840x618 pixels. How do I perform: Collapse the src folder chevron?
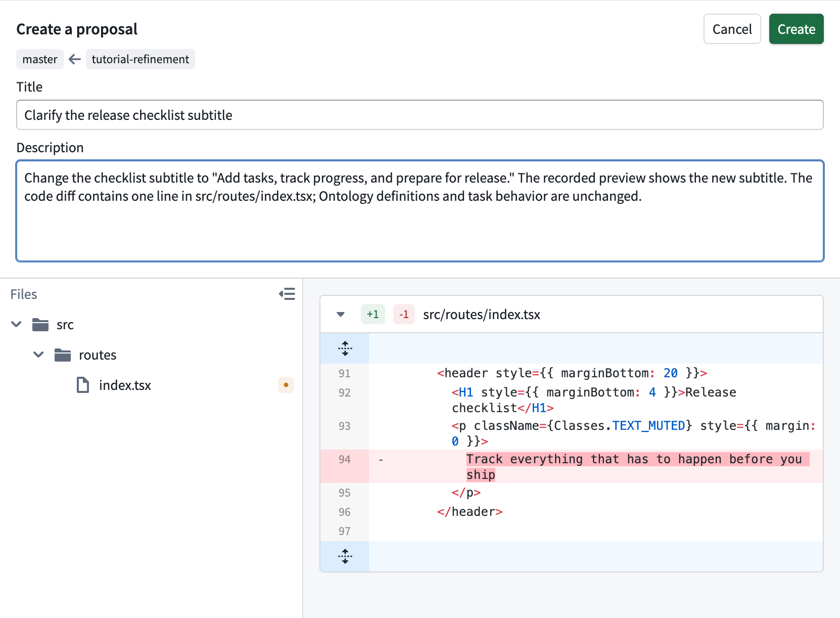(x=16, y=324)
